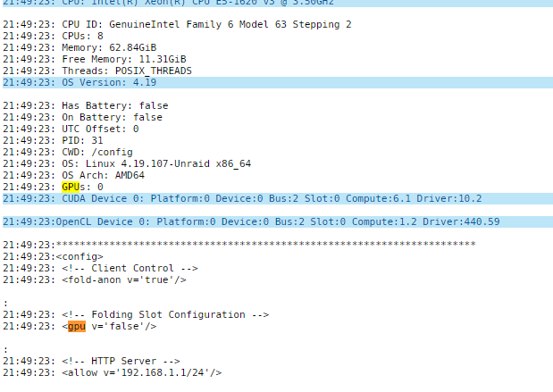Click the Folding Slot Configuration comment
The width and height of the screenshot is (553, 392).
tap(165, 315)
